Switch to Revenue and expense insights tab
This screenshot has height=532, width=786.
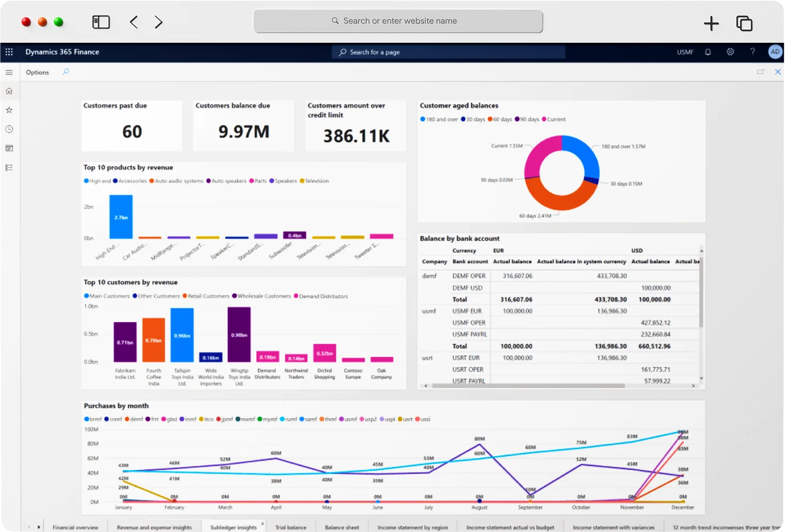pyautogui.click(x=154, y=527)
